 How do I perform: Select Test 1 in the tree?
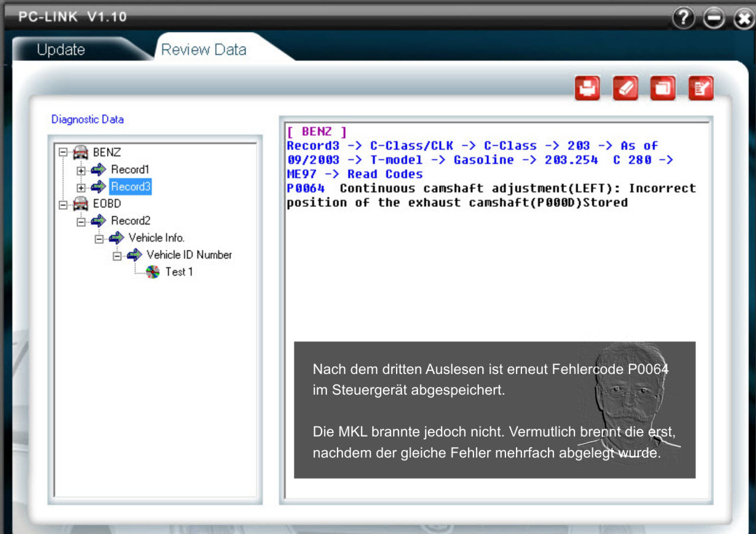click(x=179, y=272)
